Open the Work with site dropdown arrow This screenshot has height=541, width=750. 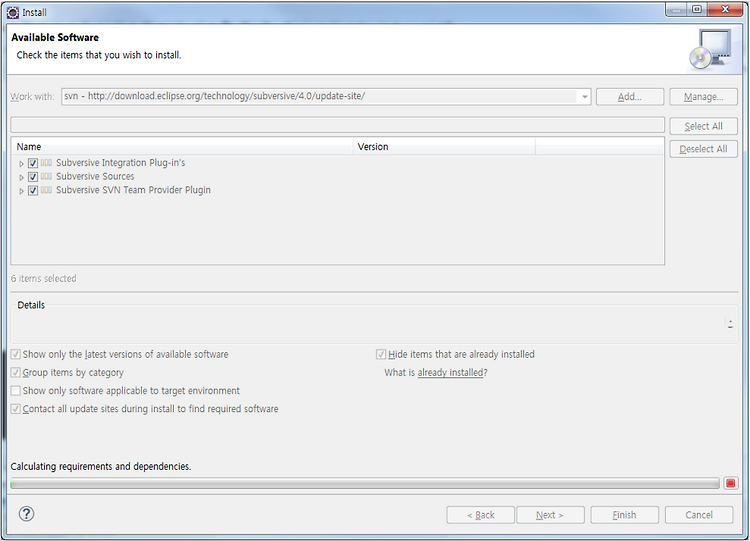click(585, 97)
